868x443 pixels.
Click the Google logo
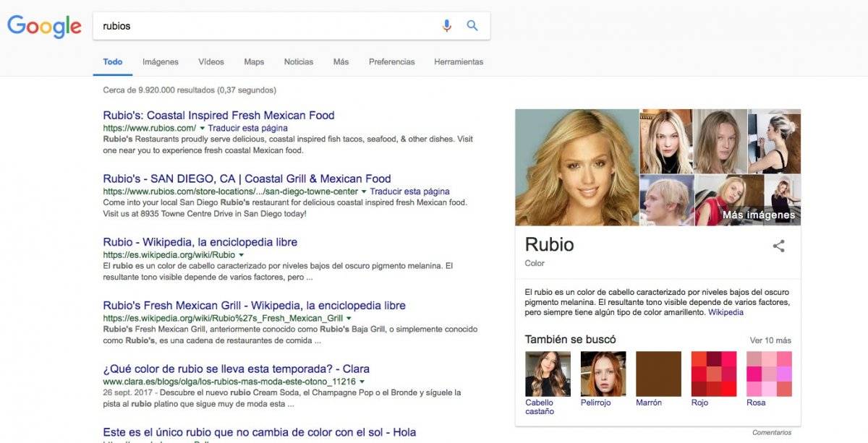click(44, 27)
